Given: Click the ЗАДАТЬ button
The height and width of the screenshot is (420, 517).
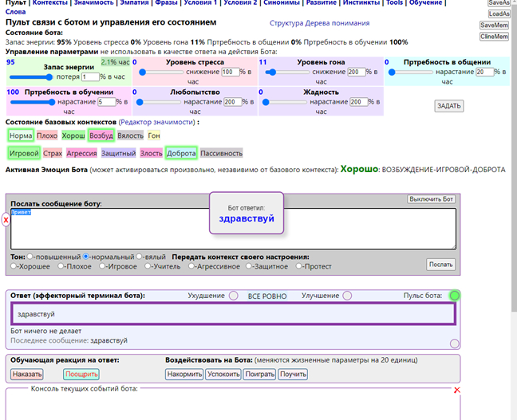Looking at the screenshot, I should coord(448,106).
